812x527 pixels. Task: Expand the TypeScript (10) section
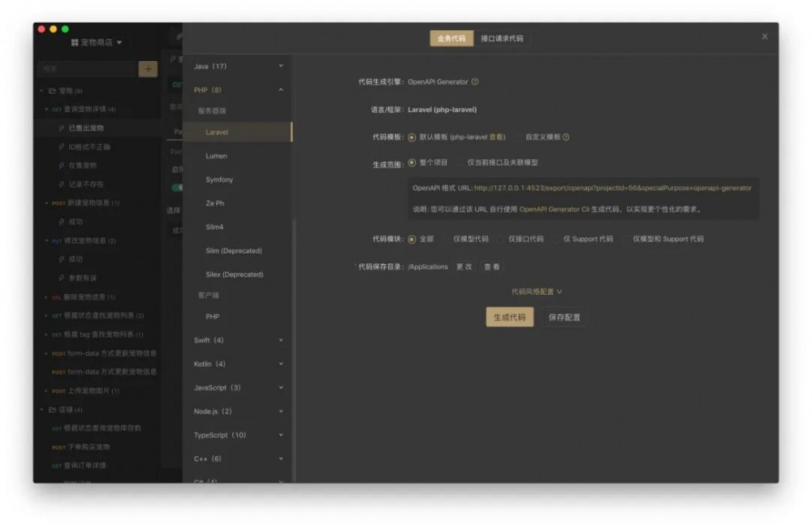click(219, 434)
